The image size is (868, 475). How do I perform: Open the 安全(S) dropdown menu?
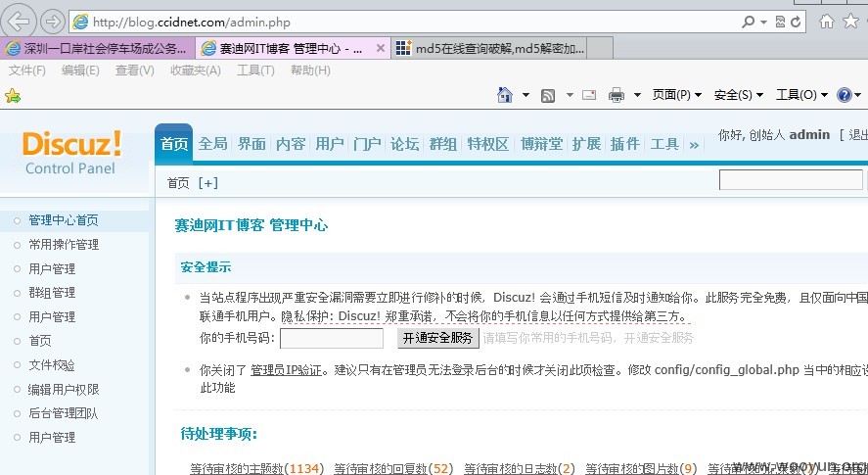pyautogui.click(x=739, y=95)
